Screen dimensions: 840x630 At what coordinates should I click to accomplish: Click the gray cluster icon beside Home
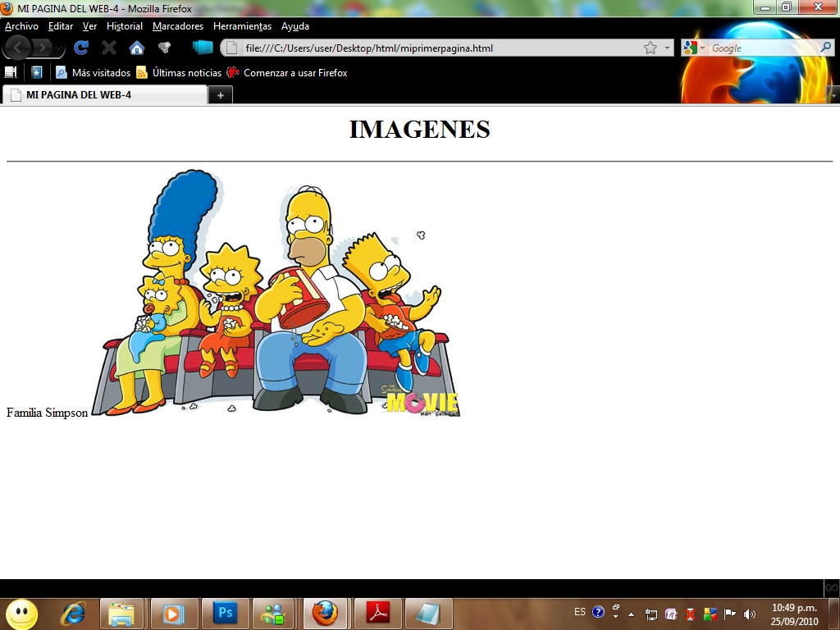164,48
